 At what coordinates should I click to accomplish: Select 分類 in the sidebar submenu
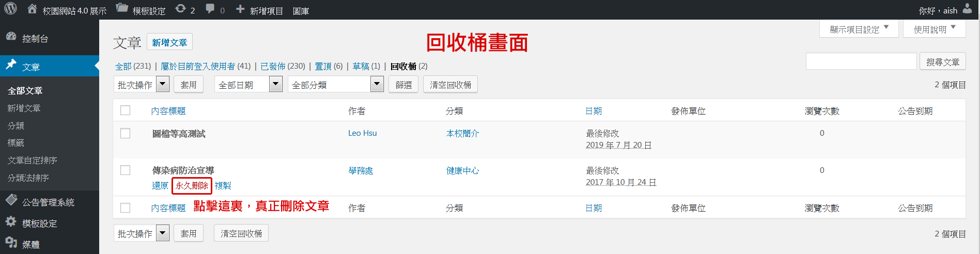click(16, 125)
